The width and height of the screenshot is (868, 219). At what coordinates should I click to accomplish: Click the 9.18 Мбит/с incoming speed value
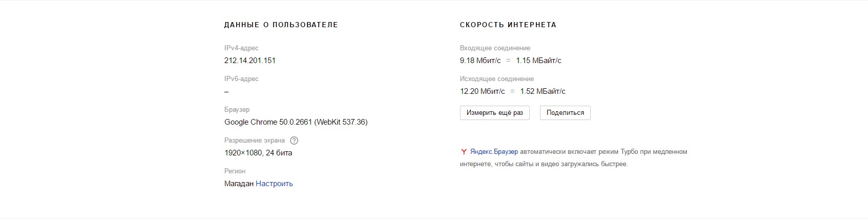point(480,61)
